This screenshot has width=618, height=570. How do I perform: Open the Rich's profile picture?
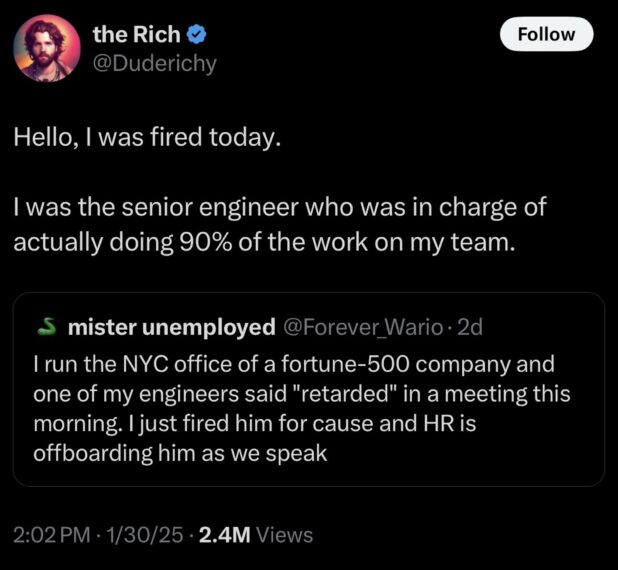click(x=45, y=48)
